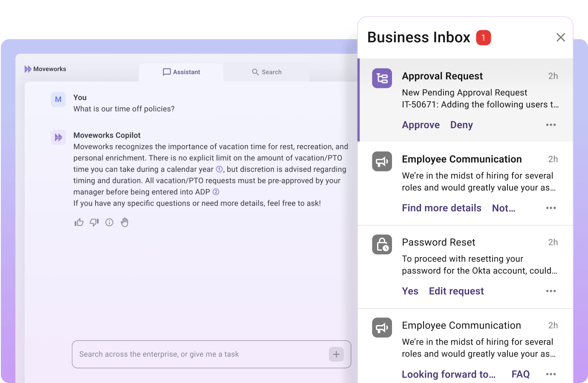Click Edit request for Password Reset
The width and height of the screenshot is (588, 383).
[456, 291]
